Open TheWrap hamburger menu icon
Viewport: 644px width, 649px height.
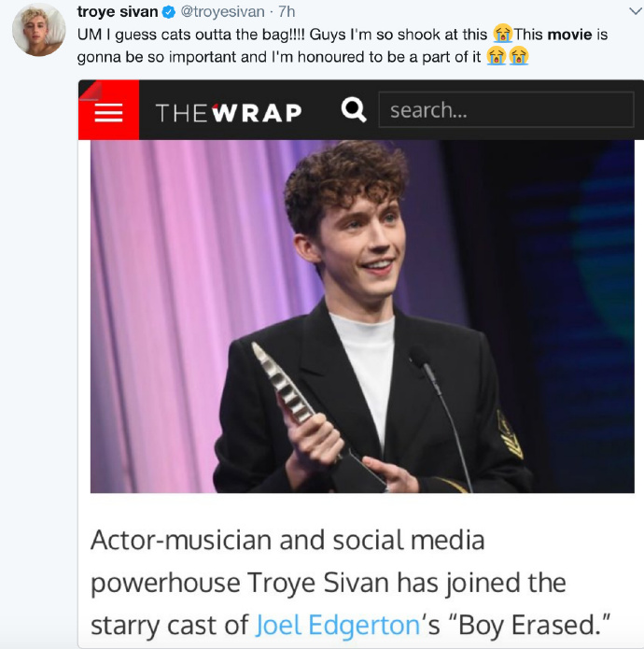click(108, 111)
